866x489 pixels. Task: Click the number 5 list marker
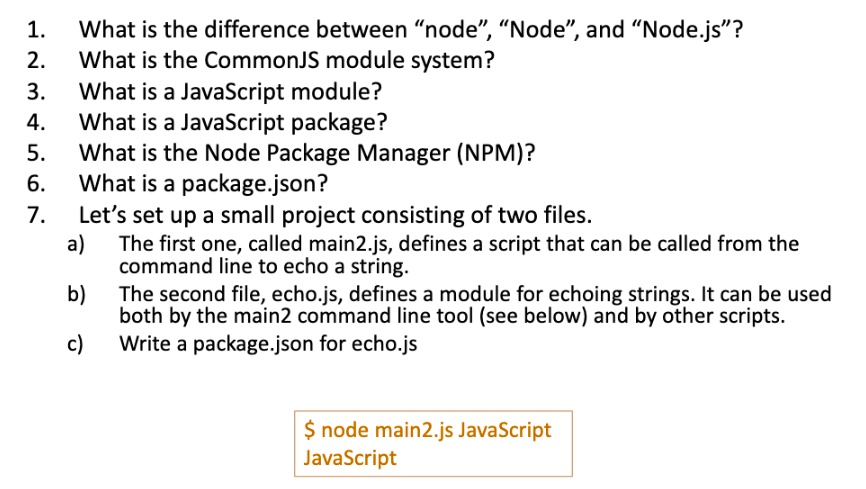pos(36,153)
